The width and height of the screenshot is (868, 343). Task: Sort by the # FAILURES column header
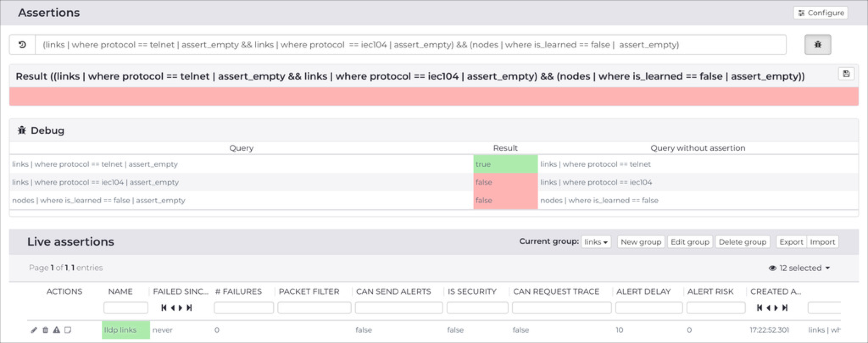click(x=238, y=291)
